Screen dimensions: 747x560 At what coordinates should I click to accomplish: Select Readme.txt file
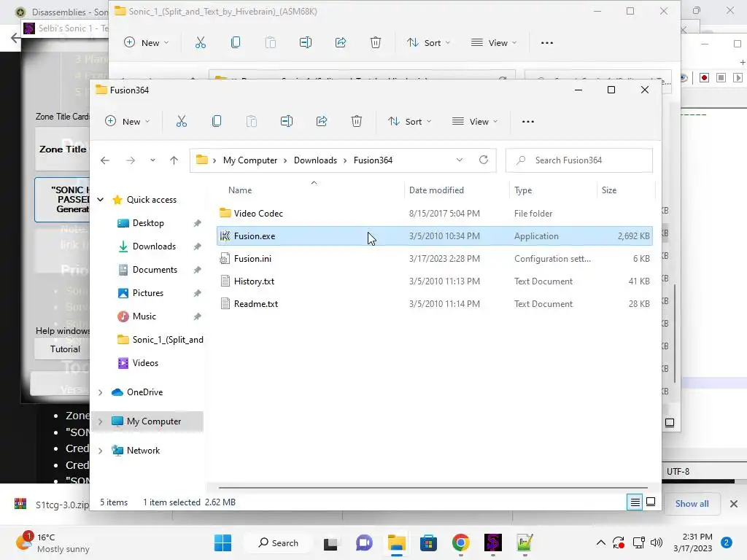pyautogui.click(x=435, y=304)
